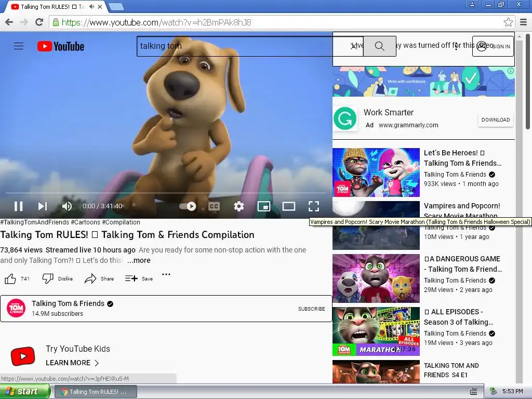The height and width of the screenshot is (399, 532).
Task: Share the video
Action: coord(99,278)
